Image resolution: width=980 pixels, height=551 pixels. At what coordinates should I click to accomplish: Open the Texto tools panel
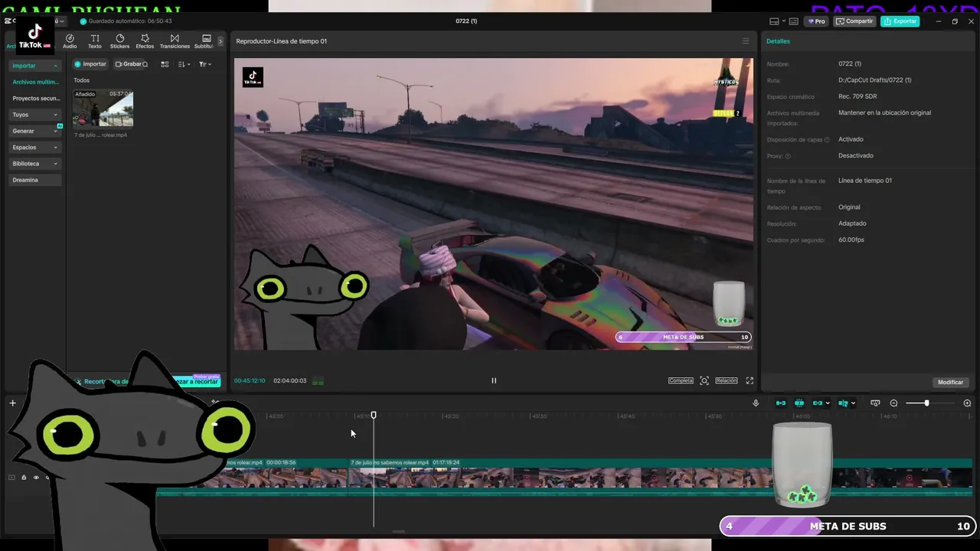coord(95,41)
